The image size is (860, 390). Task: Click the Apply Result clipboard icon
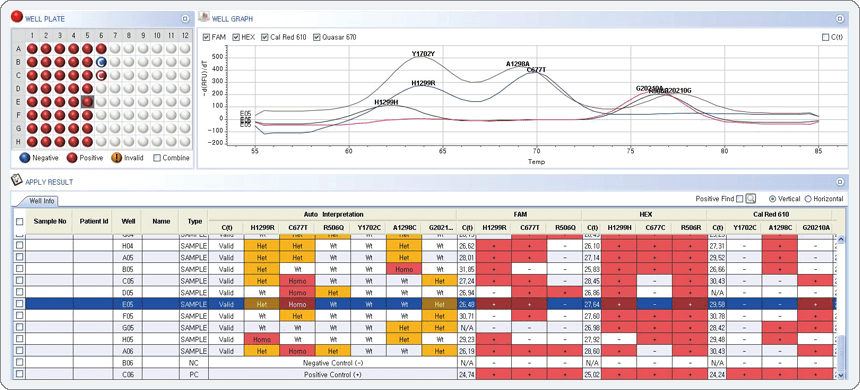(x=16, y=179)
